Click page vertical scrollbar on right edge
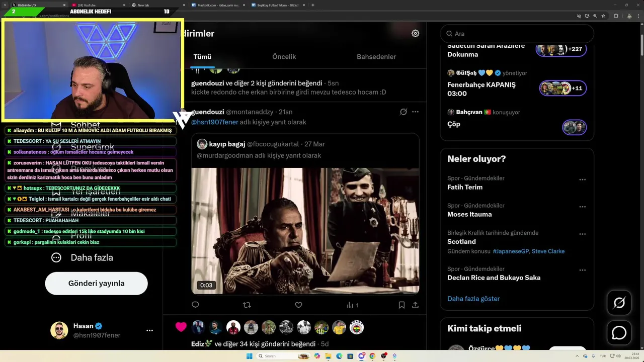This screenshot has height=362, width=644. point(641,45)
